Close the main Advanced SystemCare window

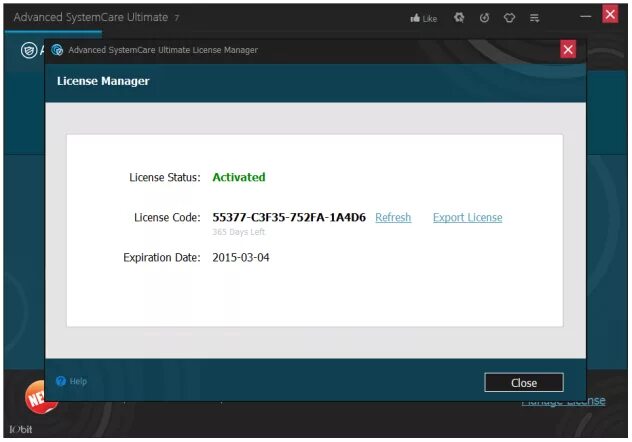point(610,15)
